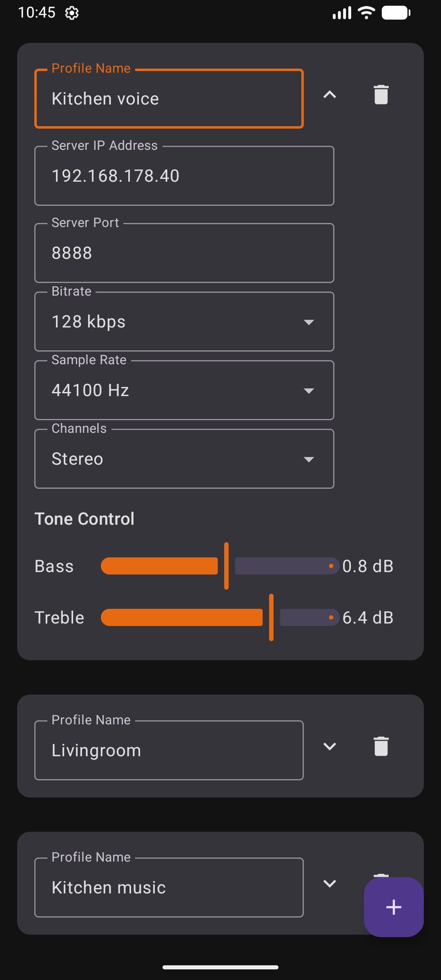
Task: Open the Channels dropdown
Action: coord(184,459)
